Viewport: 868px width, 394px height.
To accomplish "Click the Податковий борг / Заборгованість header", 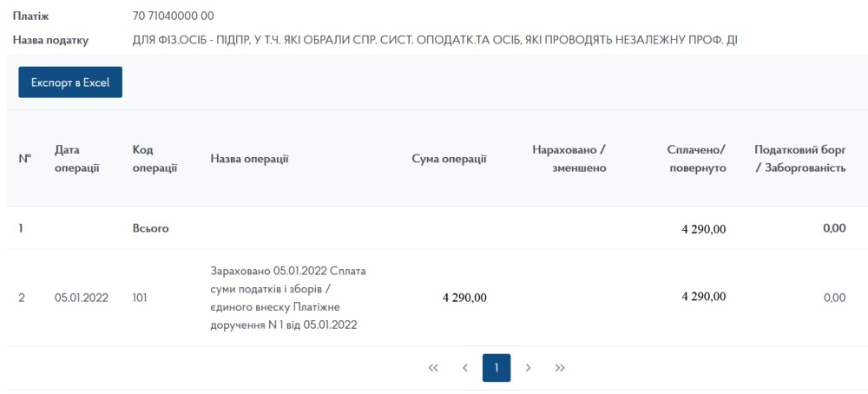I will (x=799, y=159).
